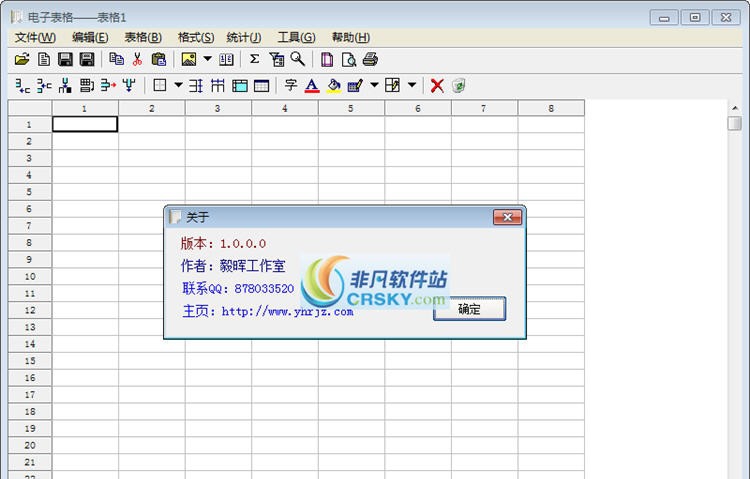Select the active cell in row 1 column 1
The width and height of the screenshot is (750, 479).
pyautogui.click(x=85, y=124)
